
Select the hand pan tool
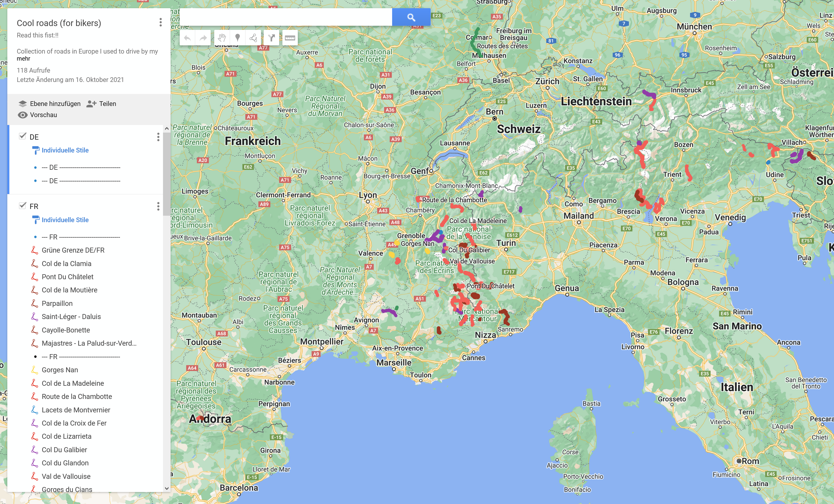click(x=222, y=38)
